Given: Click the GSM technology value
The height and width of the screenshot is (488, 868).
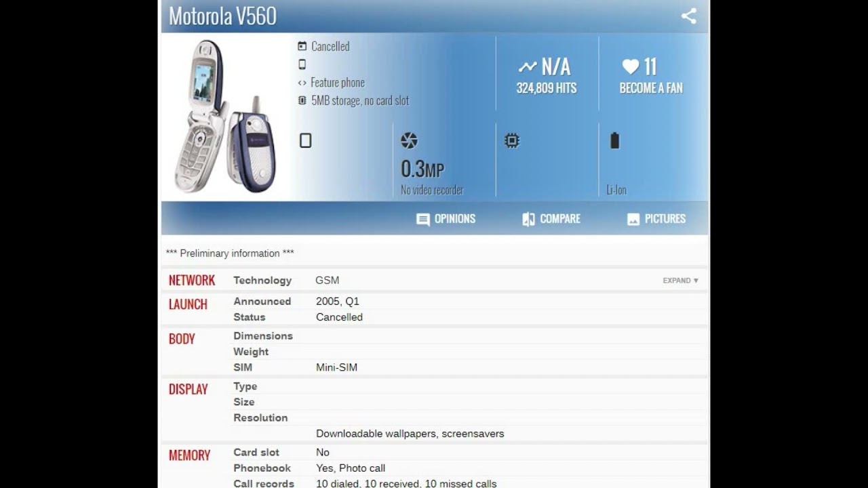Looking at the screenshot, I should 327,280.
